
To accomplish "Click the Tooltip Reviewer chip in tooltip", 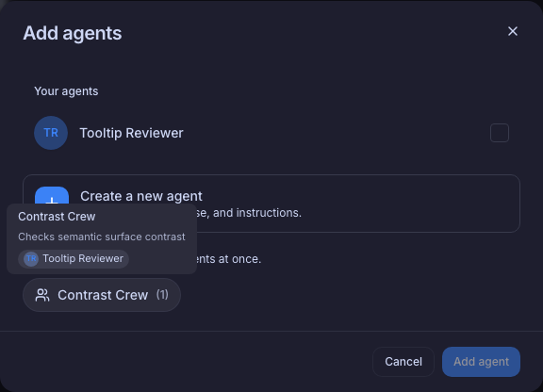I will (x=74, y=259).
